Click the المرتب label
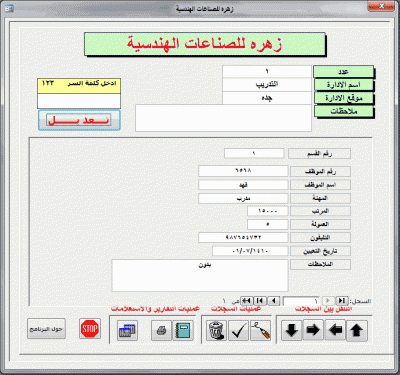400x375 pixels. 320,211
